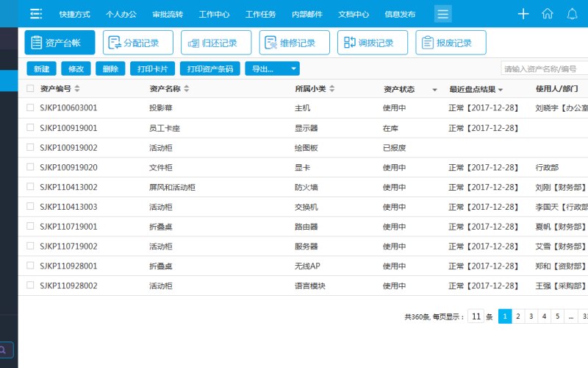Click the 打印卡片 button
Viewport: 588px width, 368px height.
point(152,68)
